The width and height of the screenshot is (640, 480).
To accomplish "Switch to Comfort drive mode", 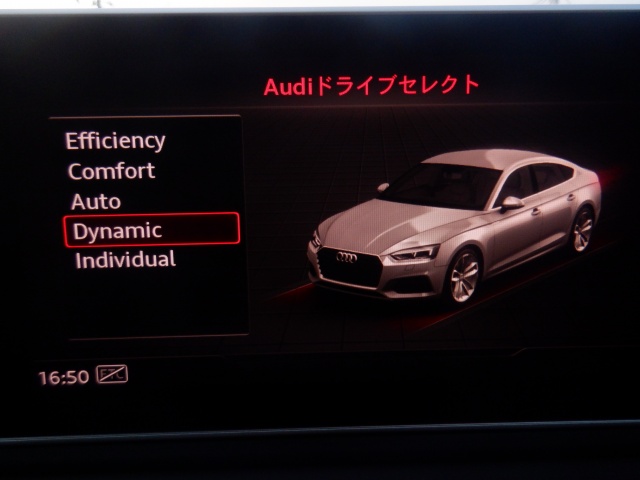I will (x=111, y=171).
